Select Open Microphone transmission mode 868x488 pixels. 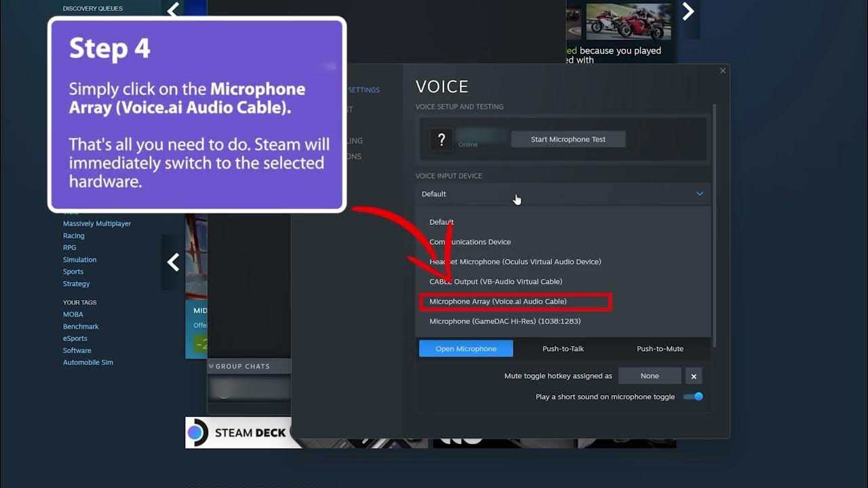coord(466,348)
